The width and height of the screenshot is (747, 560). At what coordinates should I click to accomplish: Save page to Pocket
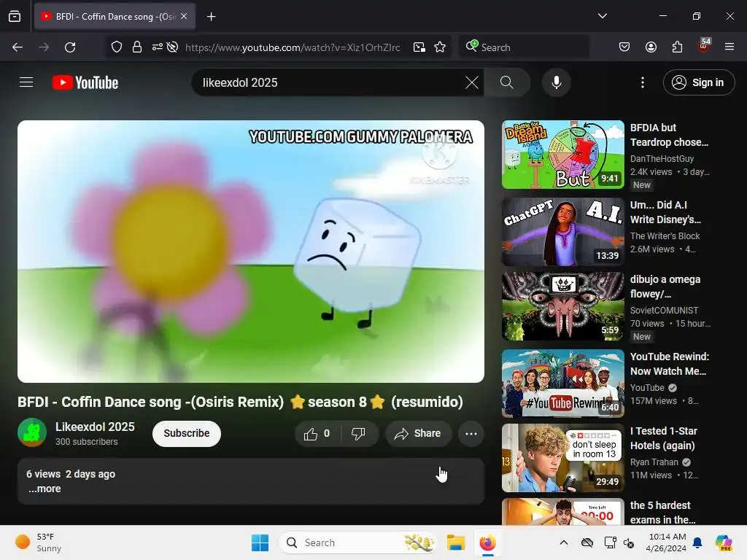tap(624, 47)
